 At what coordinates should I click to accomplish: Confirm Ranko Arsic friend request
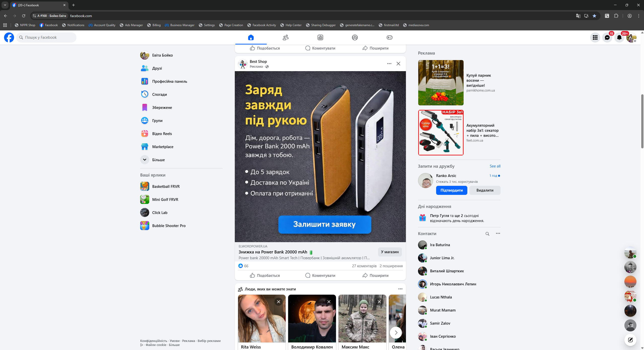pyautogui.click(x=451, y=190)
